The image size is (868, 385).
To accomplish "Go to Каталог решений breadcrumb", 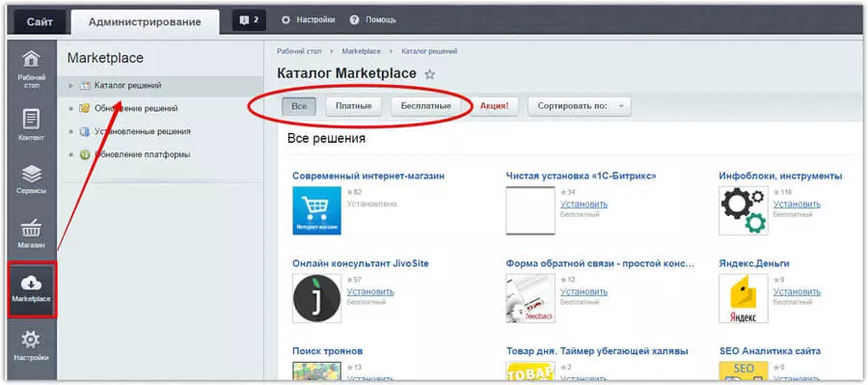I will (x=429, y=51).
